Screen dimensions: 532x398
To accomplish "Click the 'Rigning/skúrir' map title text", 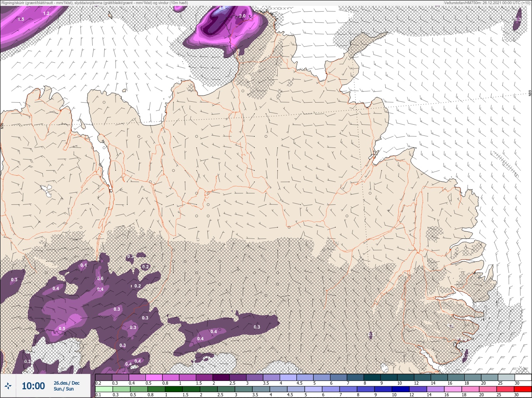I will [12, 2].
